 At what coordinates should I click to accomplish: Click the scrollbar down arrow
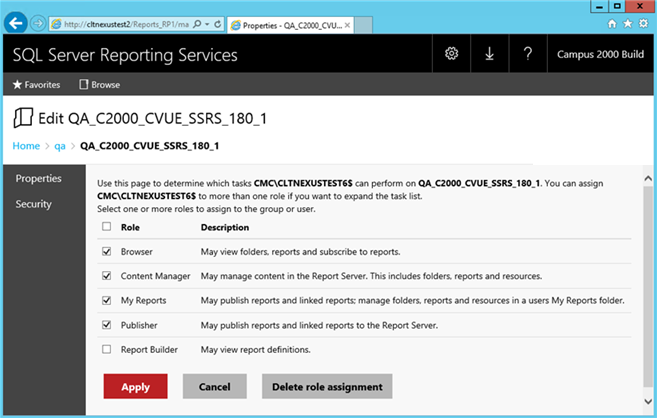pyautogui.click(x=648, y=401)
